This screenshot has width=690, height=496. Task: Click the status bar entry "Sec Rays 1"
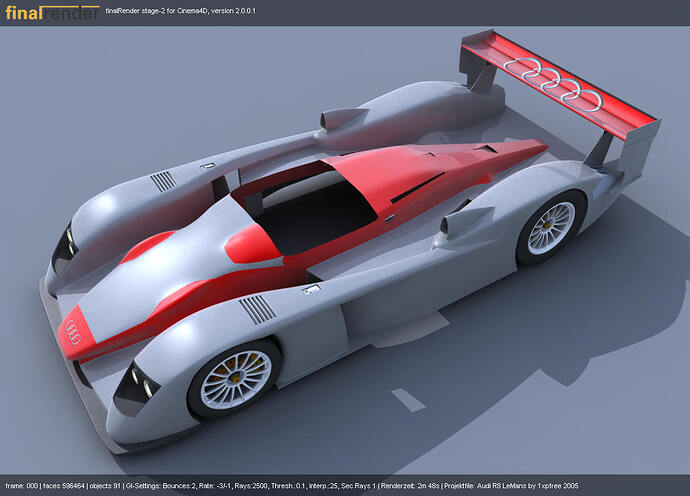click(359, 486)
